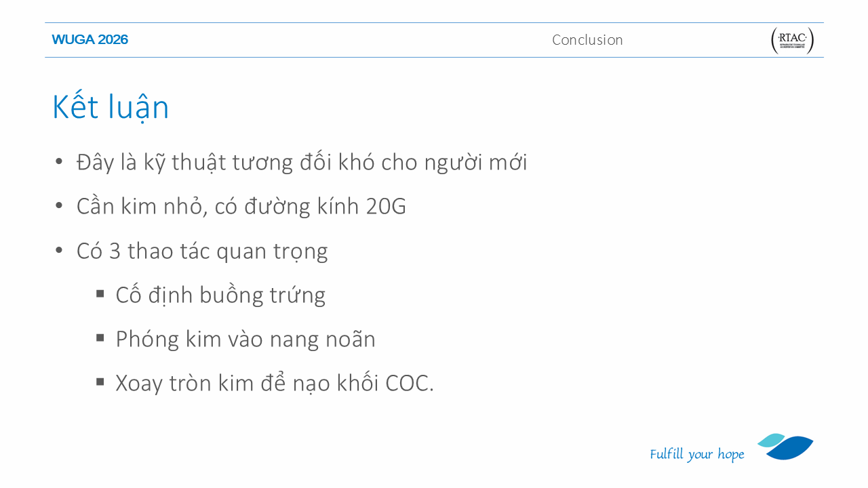
Task: Click the blue header divider line
Action: pyautogui.click(x=434, y=58)
